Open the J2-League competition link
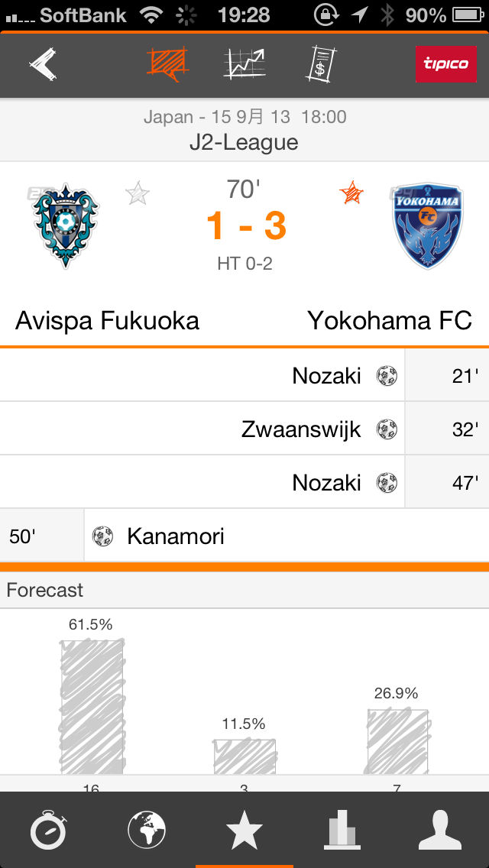 pyautogui.click(x=244, y=142)
